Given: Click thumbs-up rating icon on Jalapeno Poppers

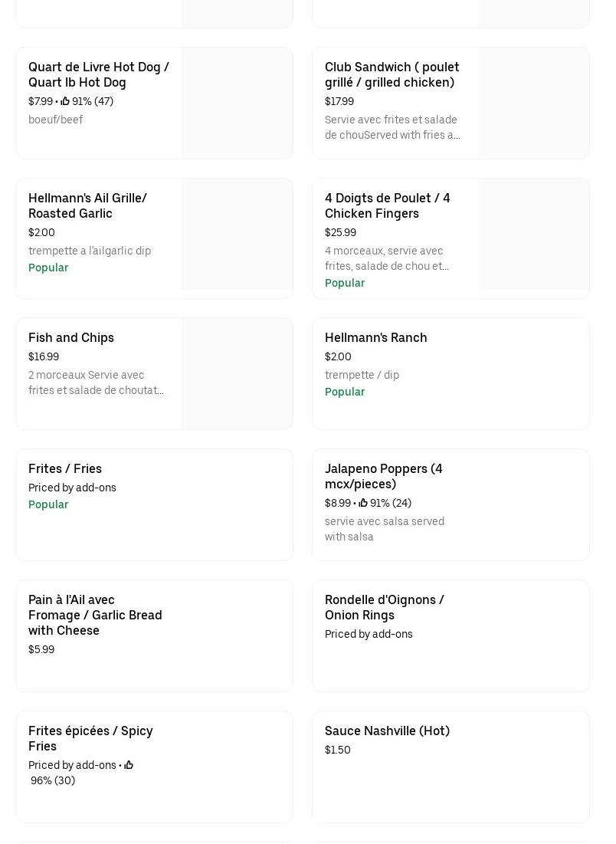Looking at the screenshot, I should [x=363, y=504].
